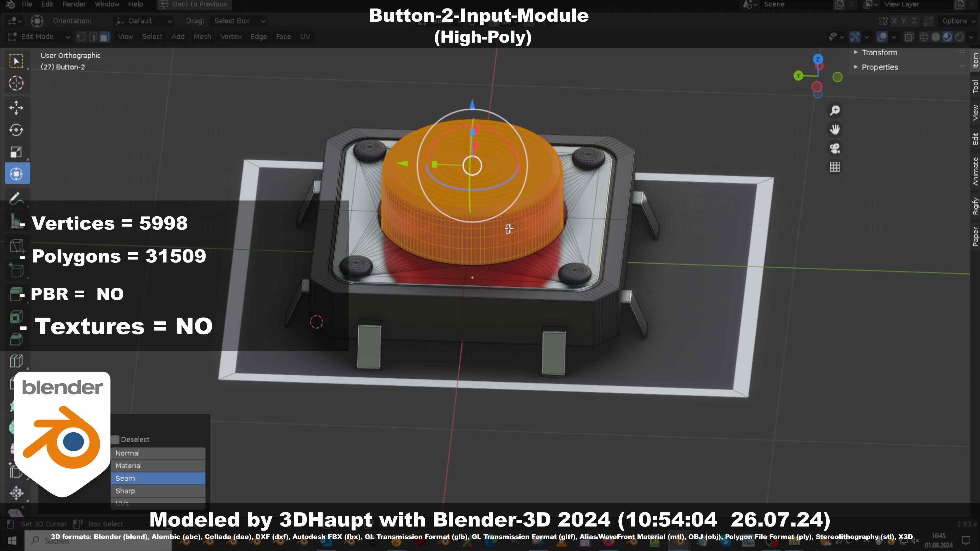Screen dimensions: 980x551
Task: Switch to the Item sidebar tab
Action: (x=975, y=60)
